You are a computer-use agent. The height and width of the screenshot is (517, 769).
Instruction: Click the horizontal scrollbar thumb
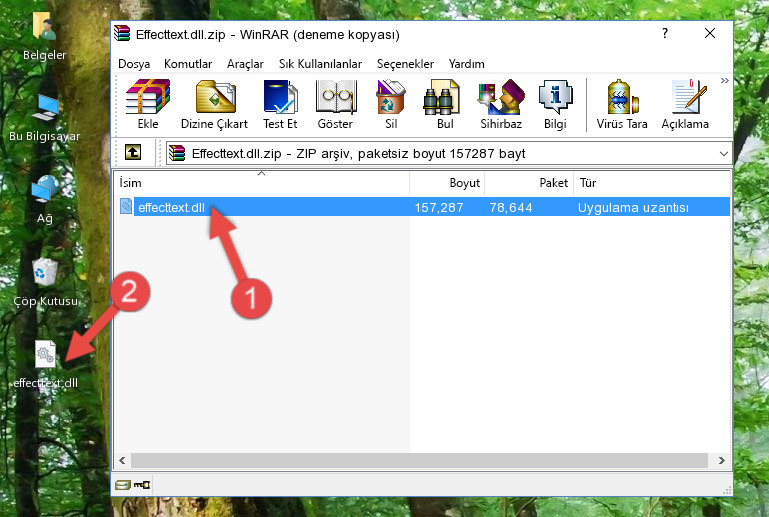419,460
